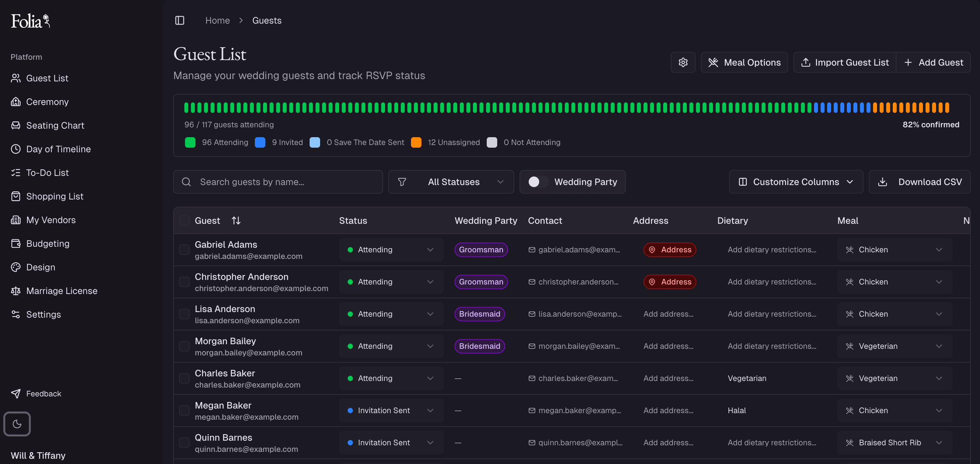The height and width of the screenshot is (464, 980).
Task: Click the sort arrows beside Guest column
Action: pos(236,221)
